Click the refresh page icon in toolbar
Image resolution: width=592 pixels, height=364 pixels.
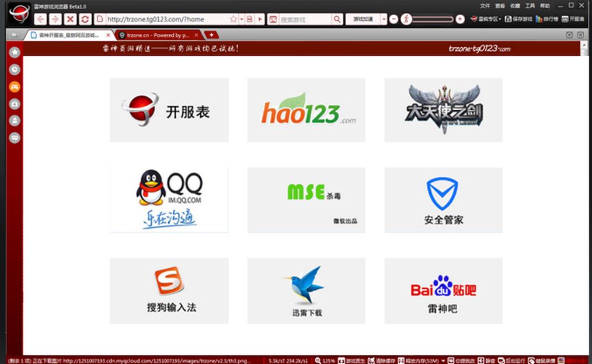tap(85, 19)
